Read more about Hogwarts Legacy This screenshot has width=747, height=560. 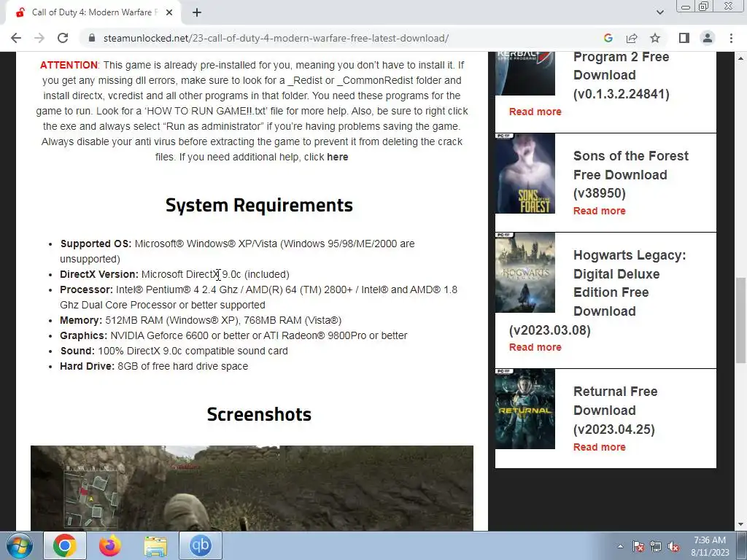[535, 348]
